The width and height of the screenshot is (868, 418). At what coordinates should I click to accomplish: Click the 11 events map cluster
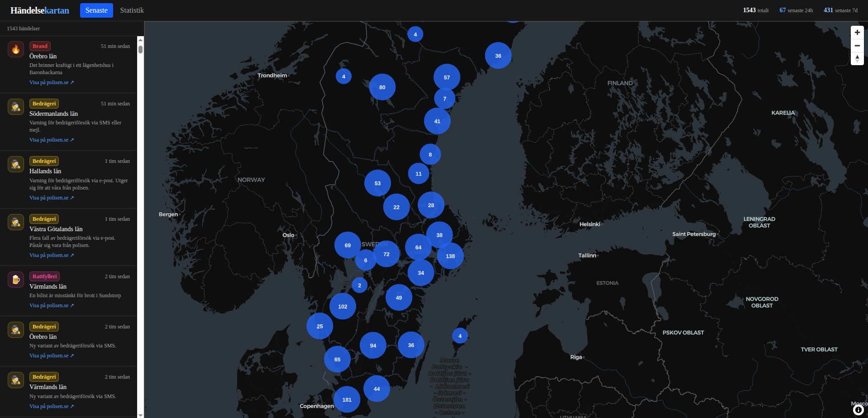(x=419, y=173)
